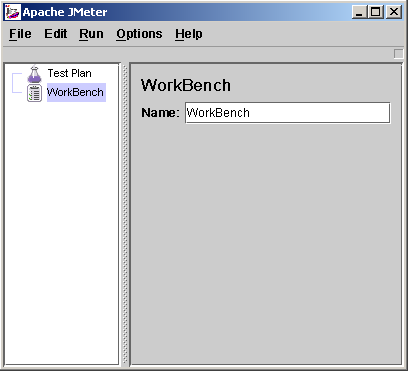Open the Help menu
Screen dimensions: 408x371
click(189, 34)
